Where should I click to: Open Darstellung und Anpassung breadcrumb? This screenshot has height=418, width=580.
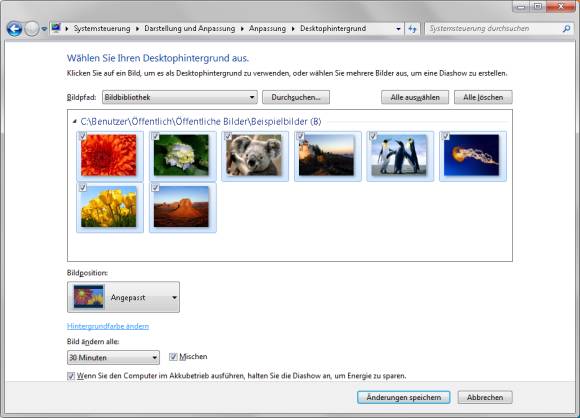[x=190, y=28]
